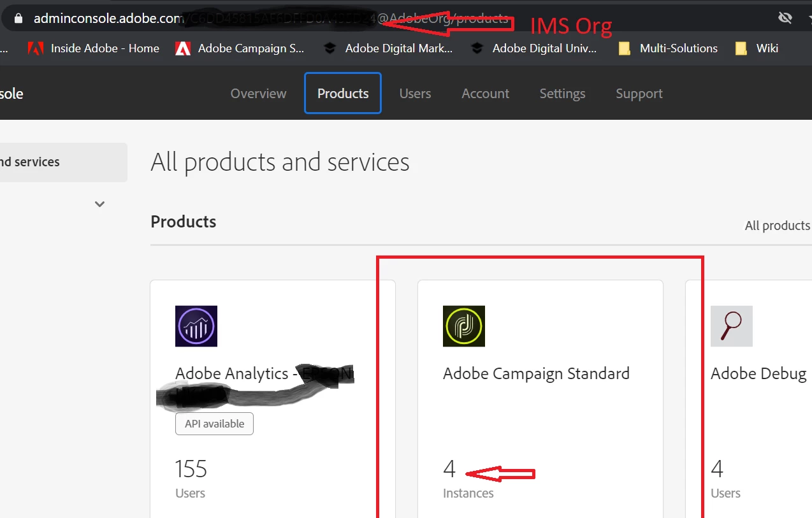The width and height of the screenshot is (812, 518).
Task: Click Adobe Digital Mark... graduation cap icon
Action: (x=330, y=48)
